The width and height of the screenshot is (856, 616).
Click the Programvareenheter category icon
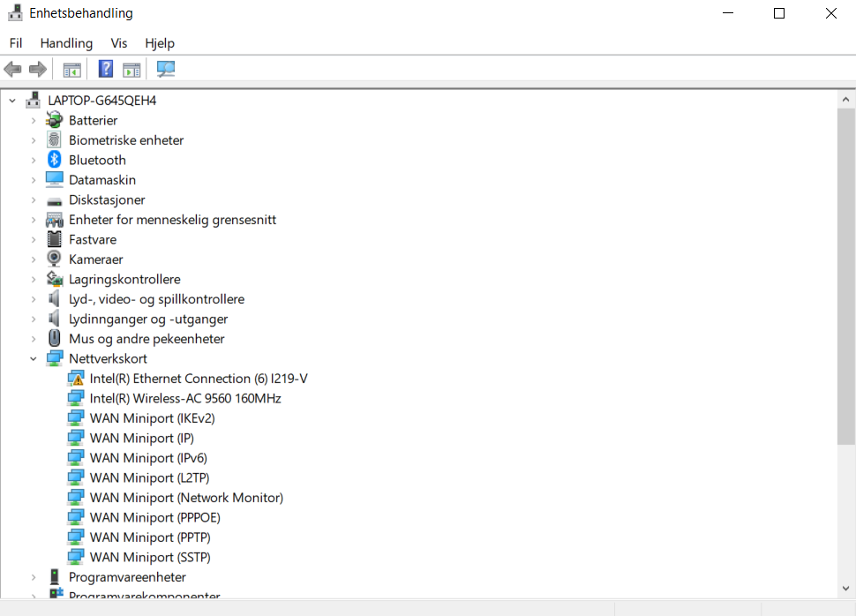(54, 576)
